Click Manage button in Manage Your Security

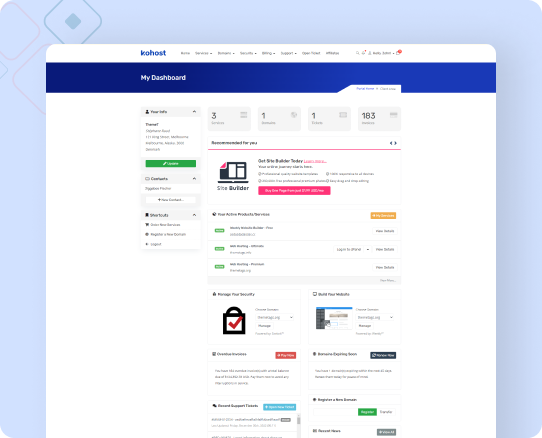coord(264,326)
